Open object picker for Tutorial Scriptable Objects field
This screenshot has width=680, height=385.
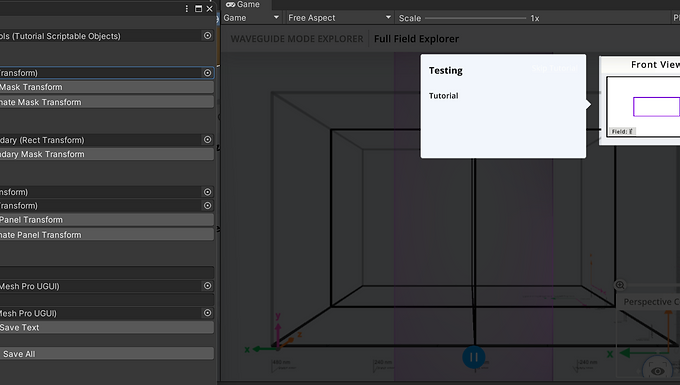coord(207,36)
